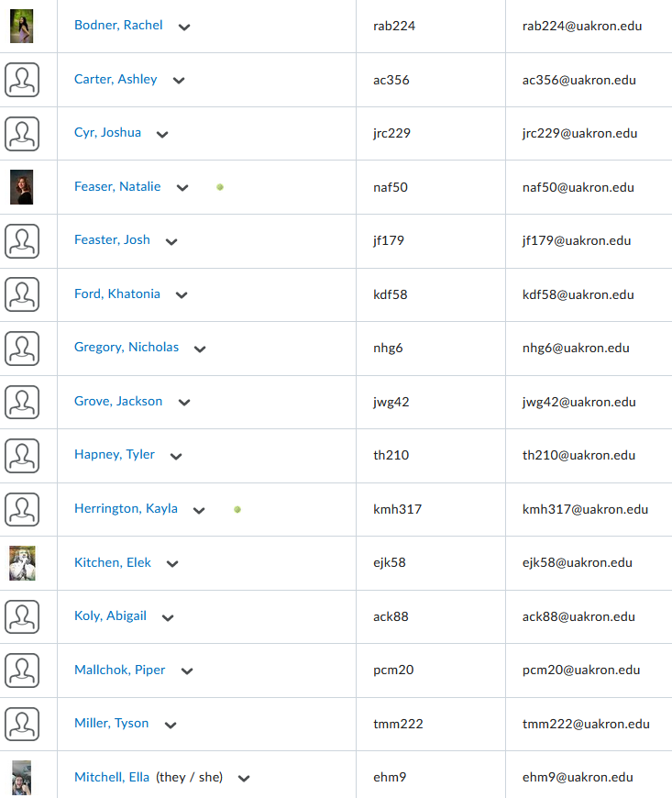Click Joshua Cyr's placeholder profile icon

(22, 134)
